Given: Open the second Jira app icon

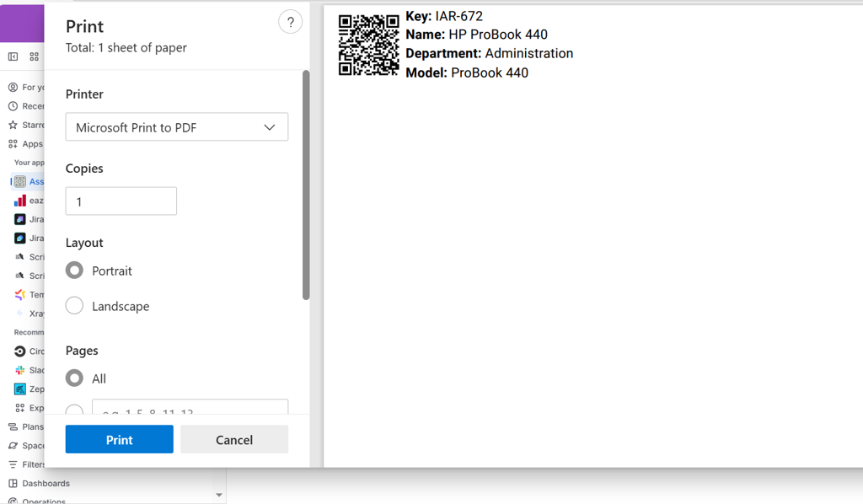Looking at the screenshot, I should [20, 238].
